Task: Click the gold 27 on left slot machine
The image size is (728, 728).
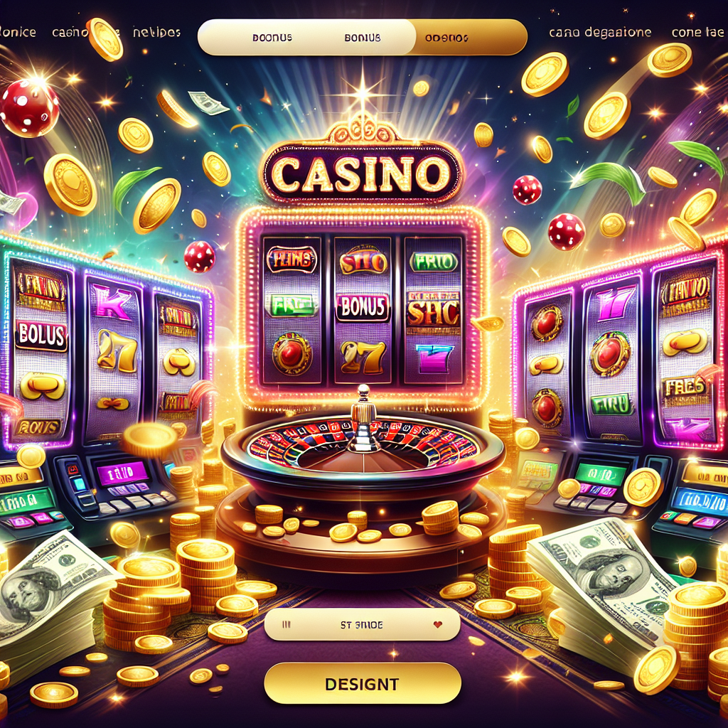Action: 117,350
